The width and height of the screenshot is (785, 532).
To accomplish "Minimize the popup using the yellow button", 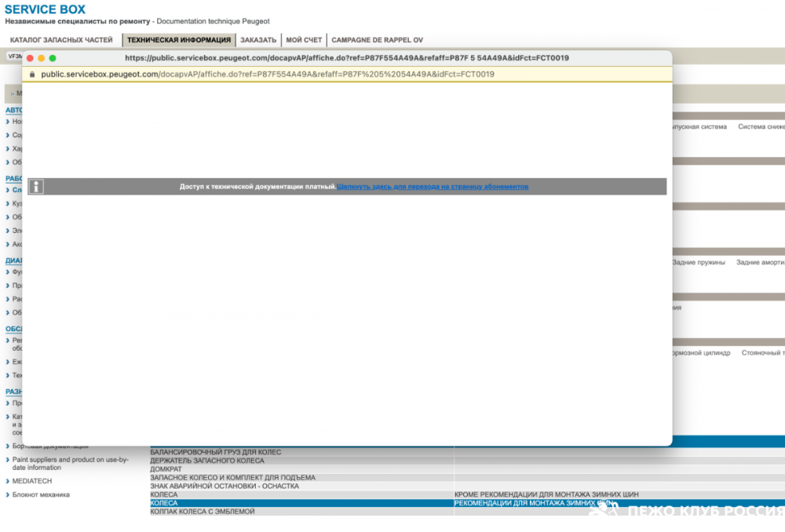I will [x=42, y=58].
